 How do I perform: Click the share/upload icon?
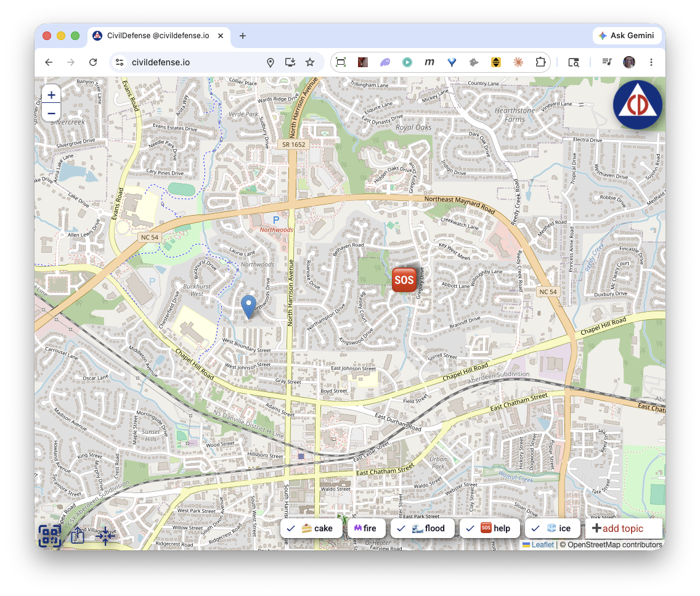coord(78,535)
